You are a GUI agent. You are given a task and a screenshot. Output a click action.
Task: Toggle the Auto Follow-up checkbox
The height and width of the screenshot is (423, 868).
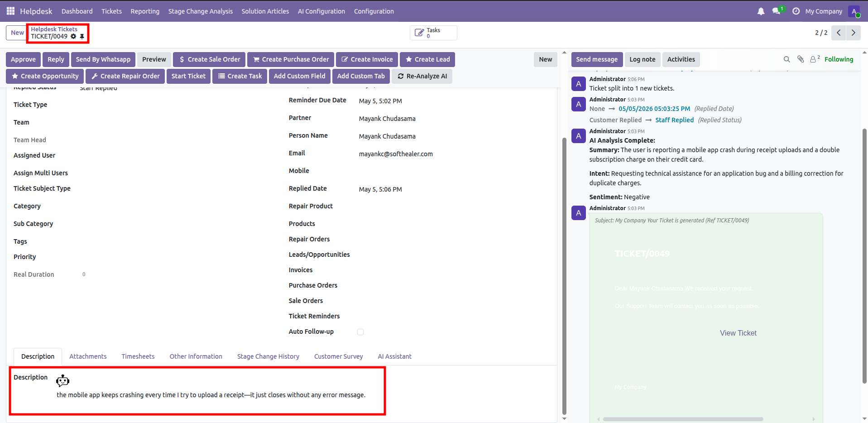pos(360,332)
